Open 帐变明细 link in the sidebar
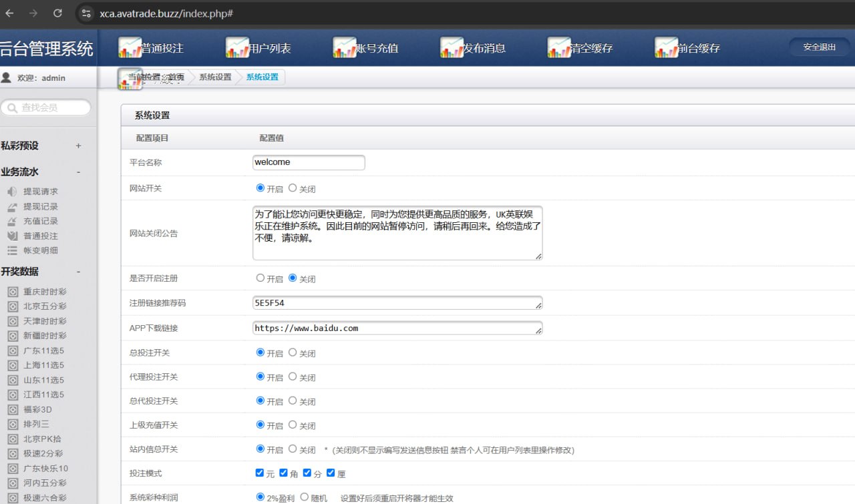The image size is (855, 504). [x=40, y=250]
